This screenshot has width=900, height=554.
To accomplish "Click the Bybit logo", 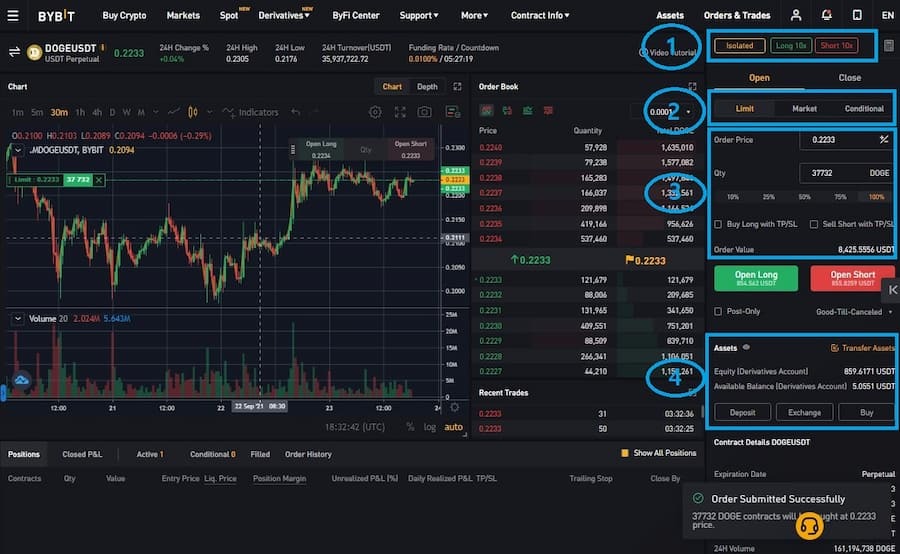I will 56,16.
